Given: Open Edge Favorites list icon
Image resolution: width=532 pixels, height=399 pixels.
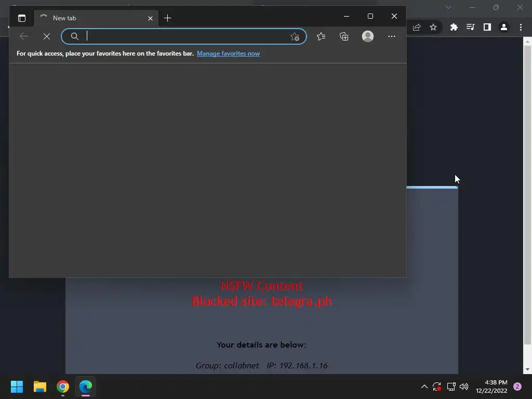Looking at the screenshot, I should pyautogui.click(x=321, y=36).
